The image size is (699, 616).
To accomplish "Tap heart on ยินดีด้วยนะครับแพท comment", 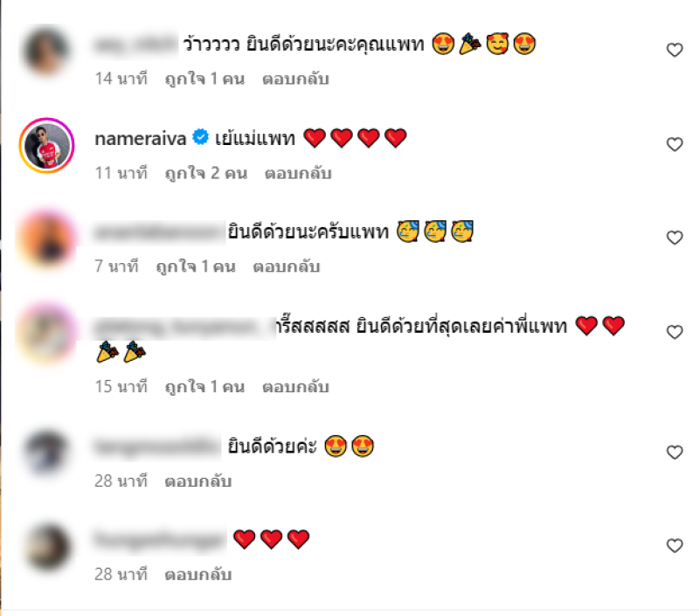I will tap(675, 238).
